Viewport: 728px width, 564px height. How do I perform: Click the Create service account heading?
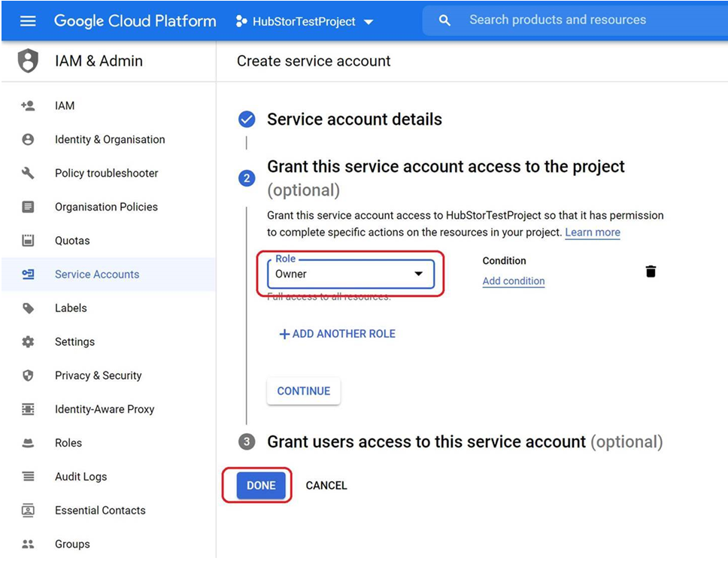click(314, 61)
